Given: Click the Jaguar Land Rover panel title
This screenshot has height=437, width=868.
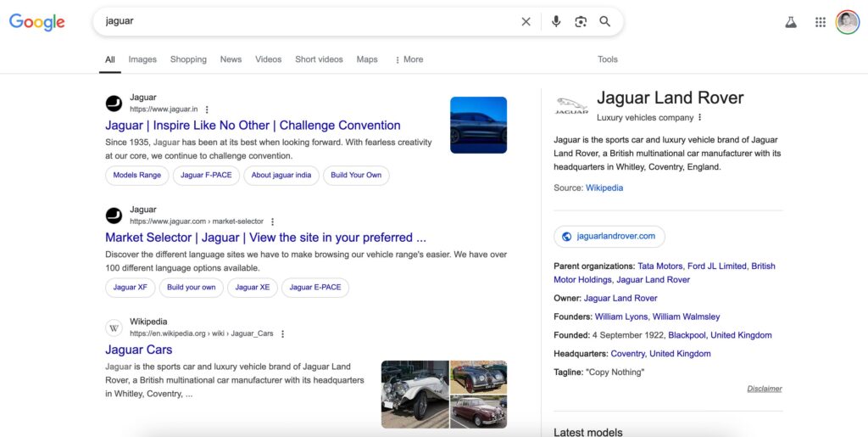Looking at the screenshot, I should click(x=670, y=98).
